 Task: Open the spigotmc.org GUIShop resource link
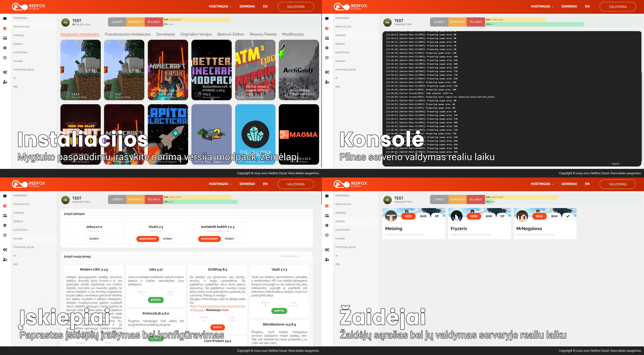tap(217, 308)
